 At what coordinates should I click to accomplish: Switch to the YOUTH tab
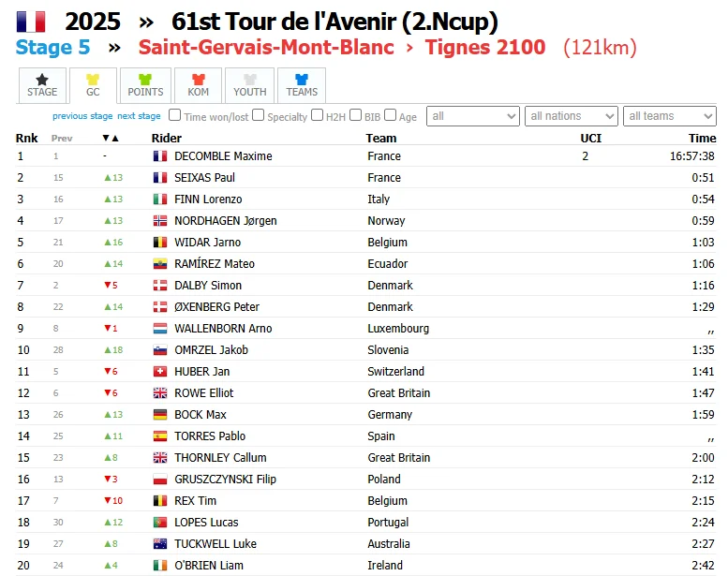[x=250, y=85]
